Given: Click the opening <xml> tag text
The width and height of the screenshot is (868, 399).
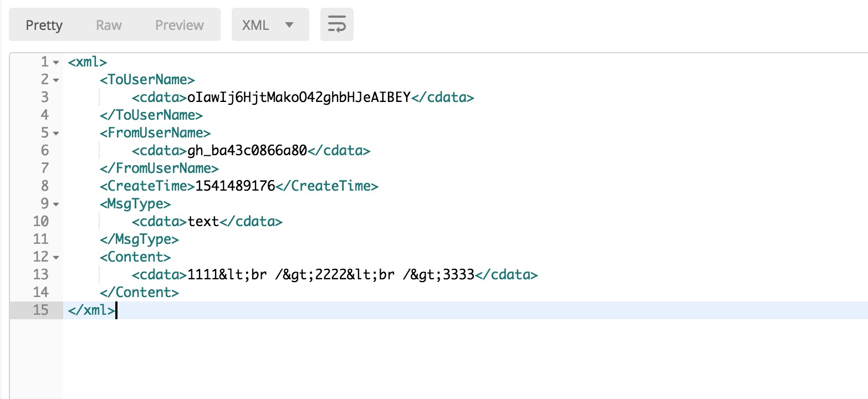Looking at the screenshot, I should coord(88,62).
